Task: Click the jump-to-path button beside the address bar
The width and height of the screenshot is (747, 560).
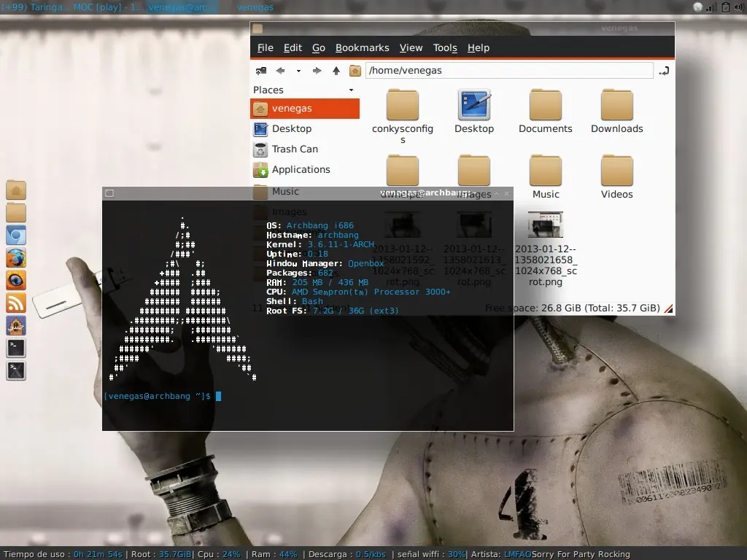Action: tap(664, 71)
